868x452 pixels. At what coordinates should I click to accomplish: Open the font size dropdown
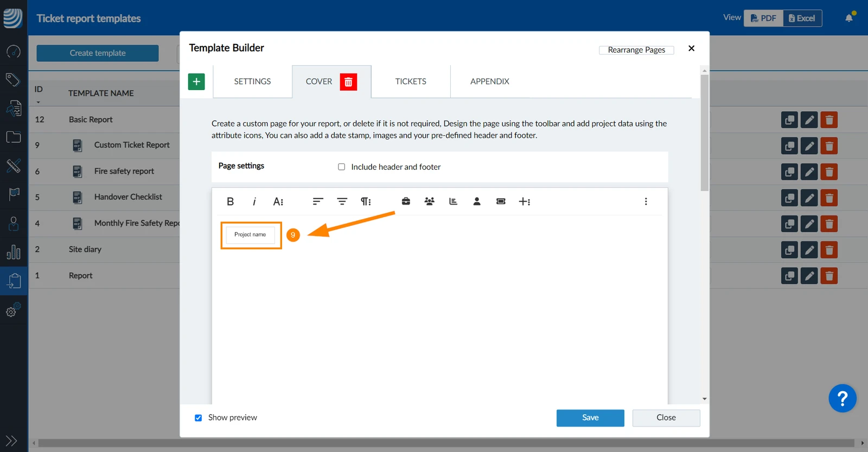(x=278, y=201)
